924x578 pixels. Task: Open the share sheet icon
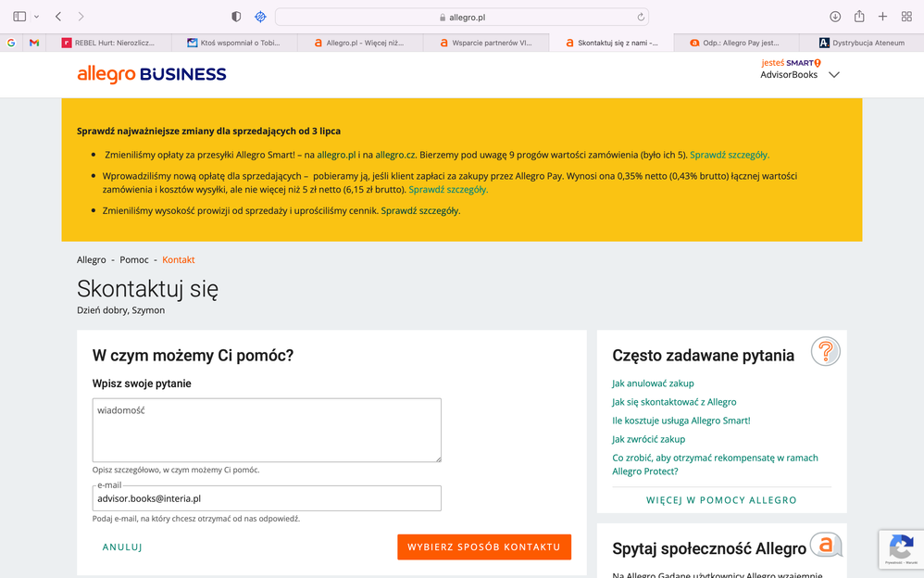[x=858, y=16]
